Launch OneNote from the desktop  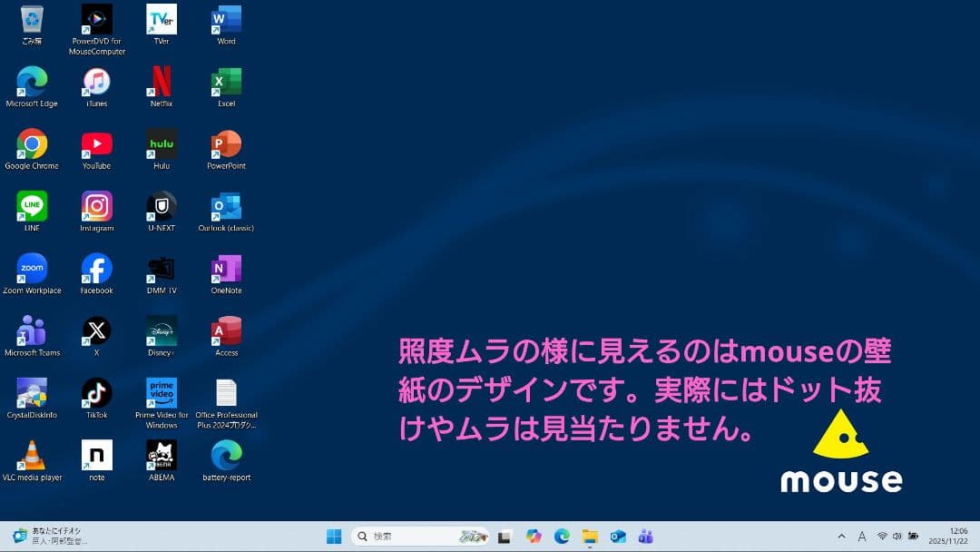pos(226,274)
